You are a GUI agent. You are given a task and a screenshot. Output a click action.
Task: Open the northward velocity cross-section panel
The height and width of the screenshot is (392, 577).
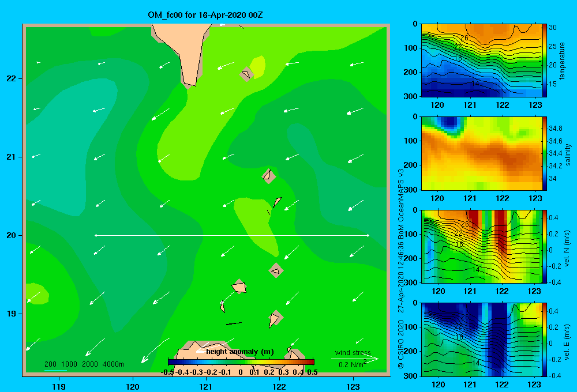click(482, 246)
